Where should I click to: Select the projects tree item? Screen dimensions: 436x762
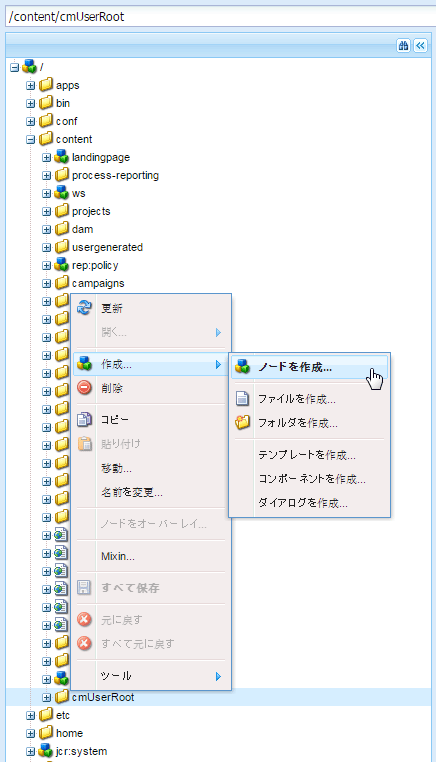pos(91,211)
